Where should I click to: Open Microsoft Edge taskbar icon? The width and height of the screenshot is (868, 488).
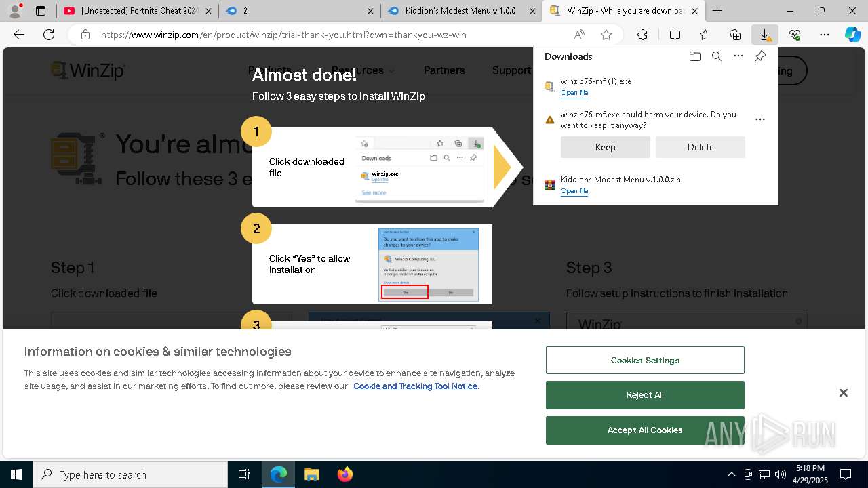pyautogui.click(x=279, y=474)
